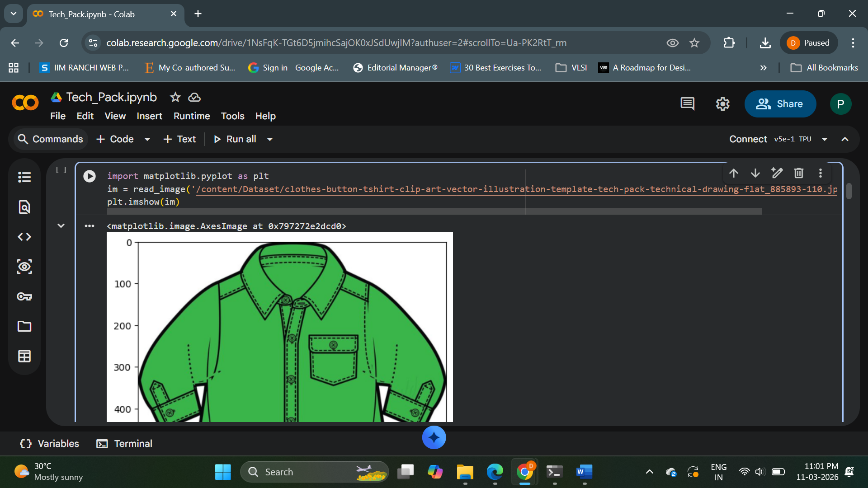868x488 pixels.
Task: Move cell down with arrow icon
Action: click(x=755, y=173)
